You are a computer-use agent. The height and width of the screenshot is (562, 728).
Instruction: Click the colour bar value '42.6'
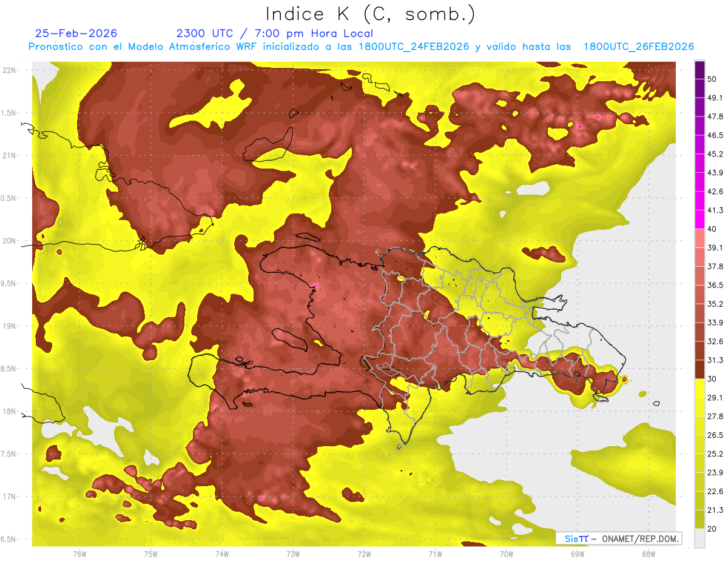pos(715,192)
